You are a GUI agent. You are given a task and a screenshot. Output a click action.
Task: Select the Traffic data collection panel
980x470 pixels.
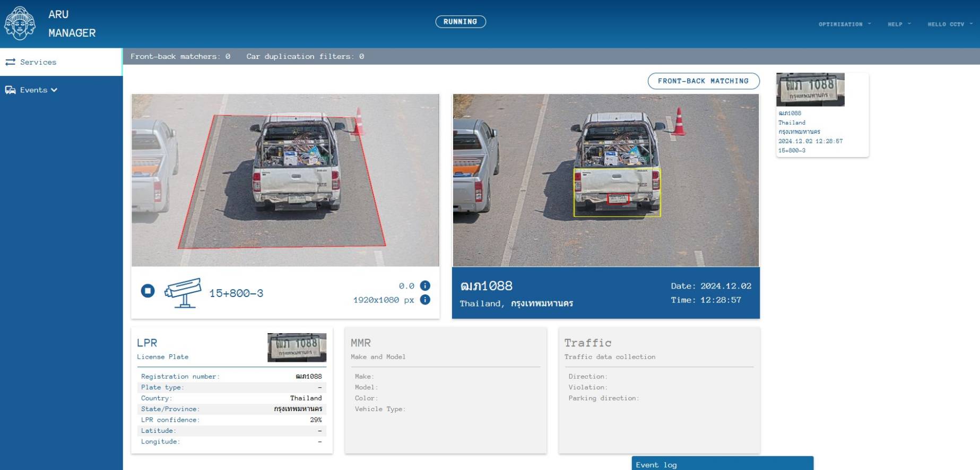[x=658, y=390]
